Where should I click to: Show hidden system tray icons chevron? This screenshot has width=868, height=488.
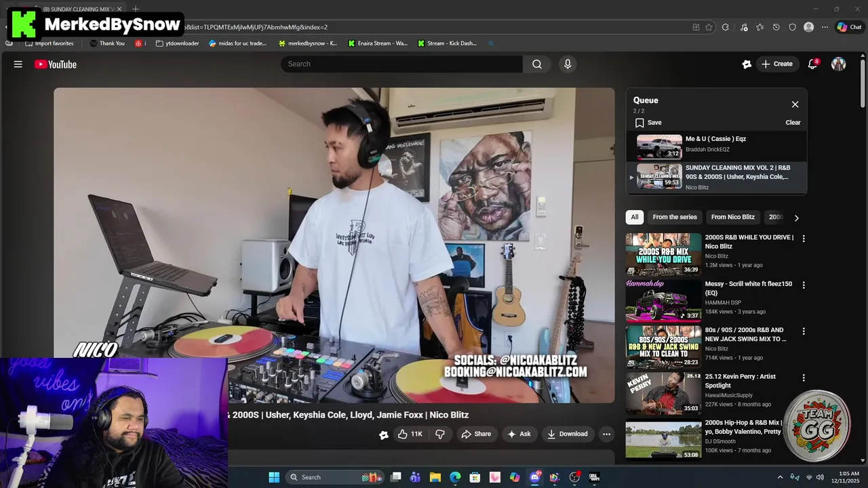[780, 477]
